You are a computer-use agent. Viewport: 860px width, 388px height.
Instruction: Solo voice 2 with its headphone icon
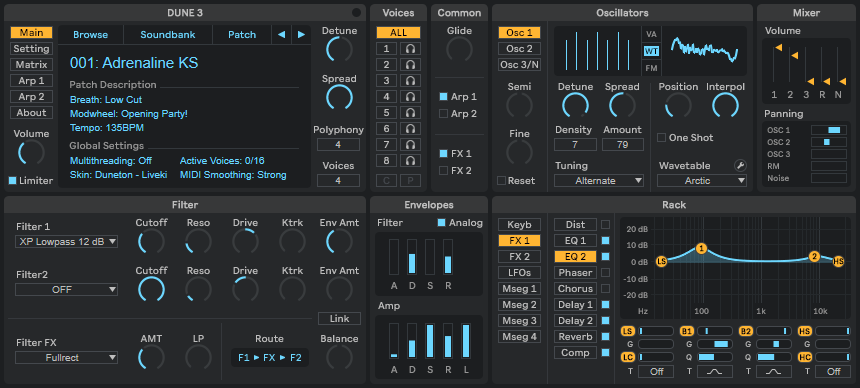point(410,65)
